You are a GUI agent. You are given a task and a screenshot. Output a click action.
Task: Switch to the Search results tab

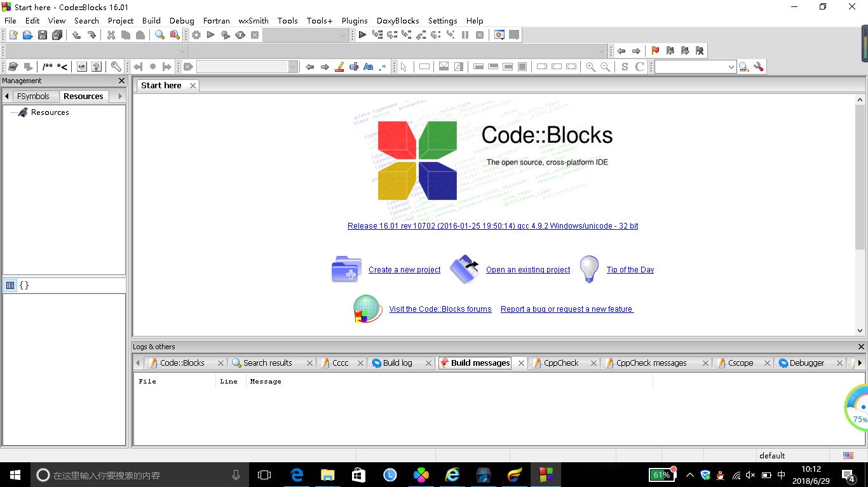[268, 363]
